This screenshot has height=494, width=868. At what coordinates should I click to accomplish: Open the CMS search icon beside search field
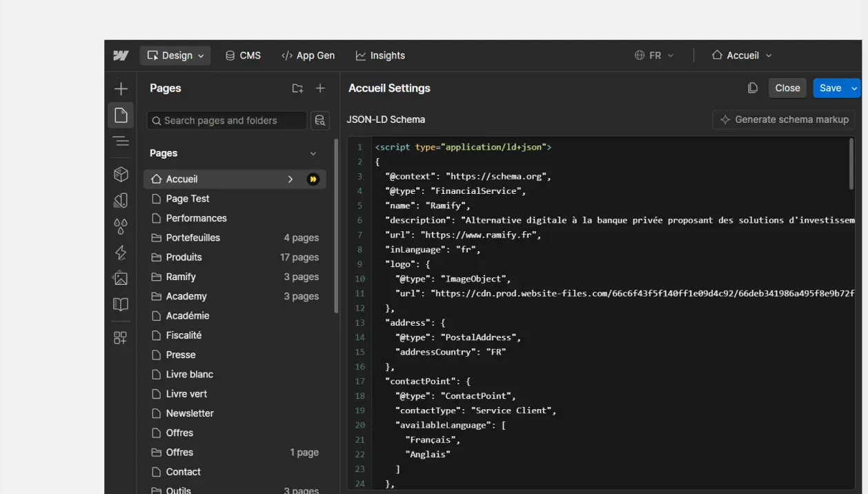pyautogui.click(x=319, y=120)
